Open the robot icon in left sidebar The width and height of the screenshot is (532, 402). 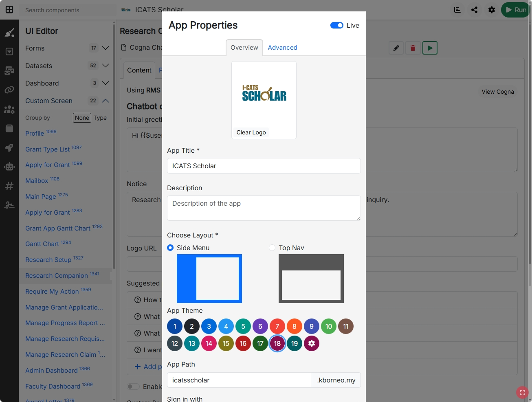[9, 167]
